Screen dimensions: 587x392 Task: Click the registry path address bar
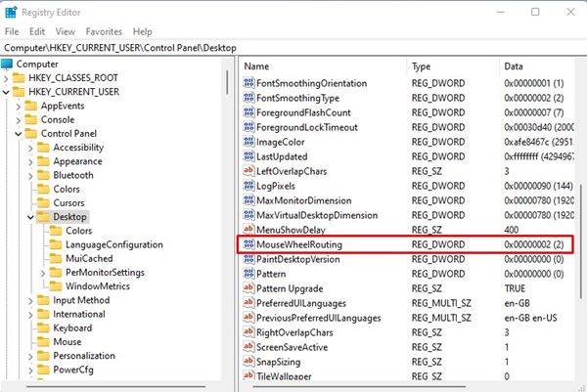[293, 48]
